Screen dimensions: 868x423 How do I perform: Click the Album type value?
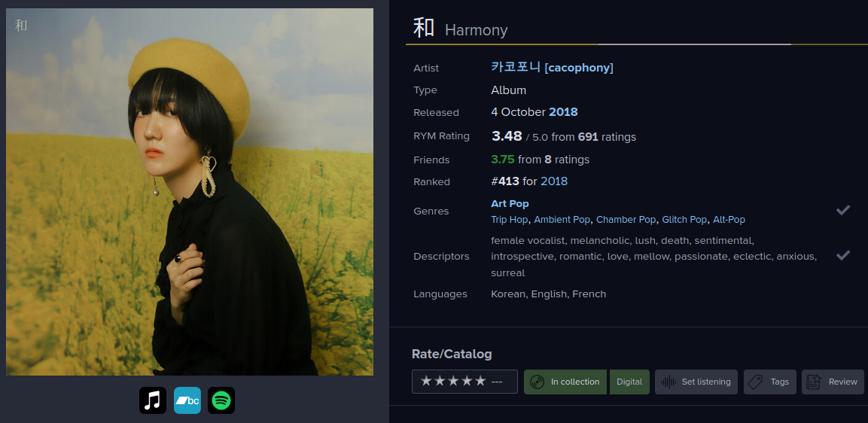(x=509, y=90)
